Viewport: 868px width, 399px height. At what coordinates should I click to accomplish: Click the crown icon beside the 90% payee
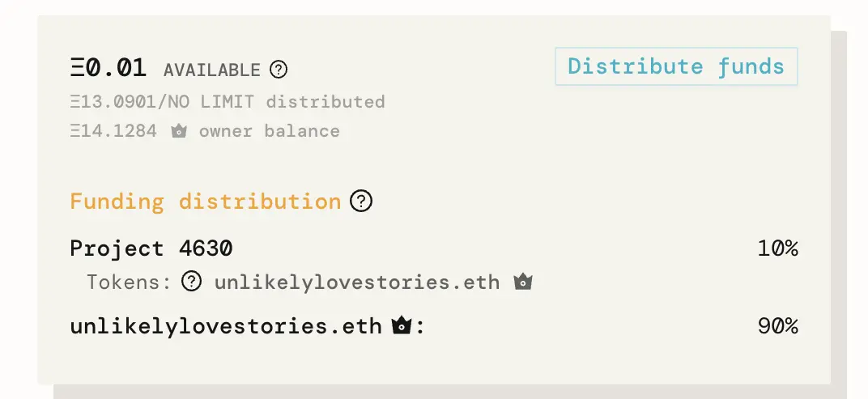point(401,326)
